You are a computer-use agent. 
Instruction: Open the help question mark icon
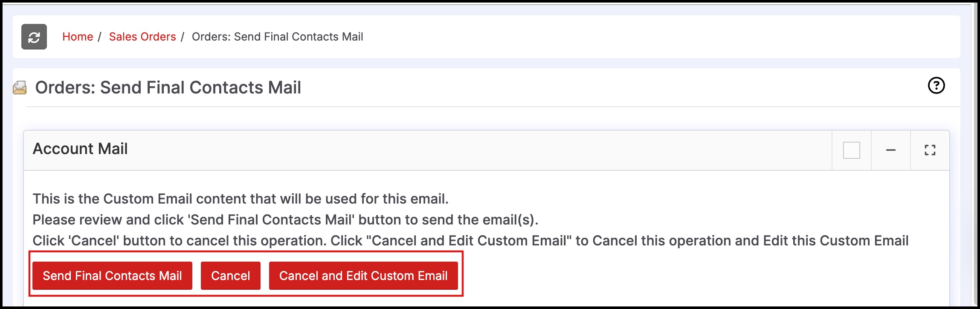936,85
